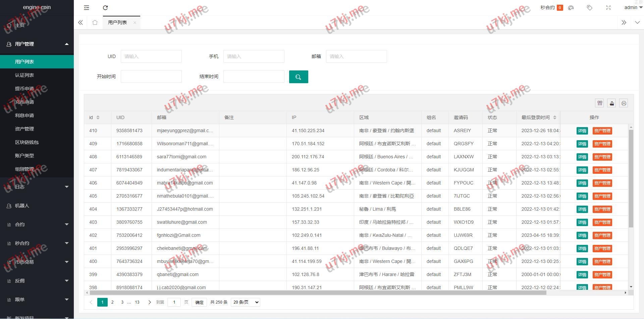
Task: Click the home icon tab
Action: click(95, 22)
